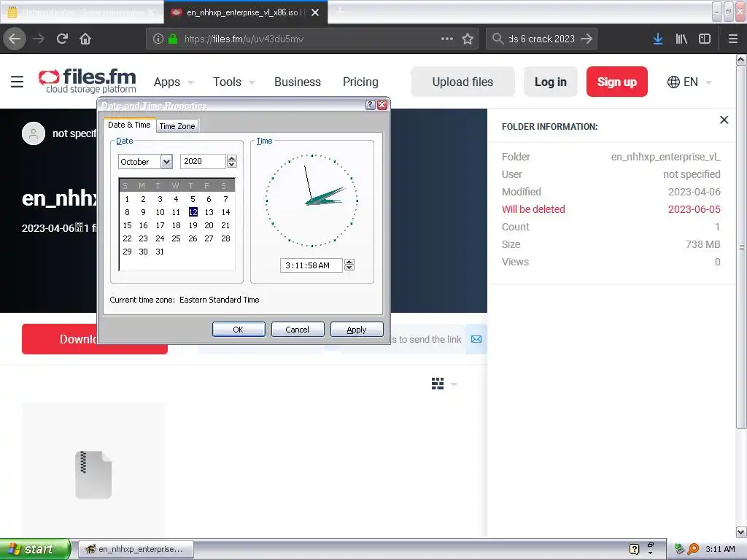Switch to the first background browser tab

(82, 12)
